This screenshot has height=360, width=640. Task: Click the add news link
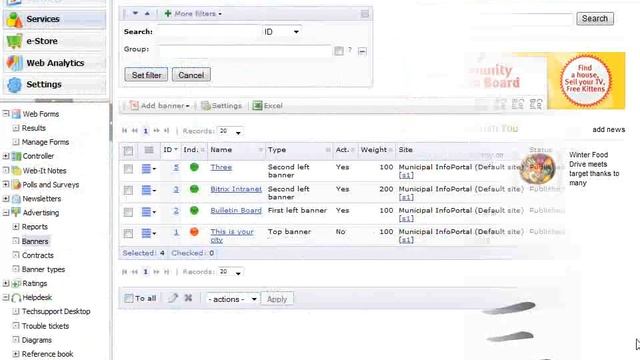pos(609,129)
